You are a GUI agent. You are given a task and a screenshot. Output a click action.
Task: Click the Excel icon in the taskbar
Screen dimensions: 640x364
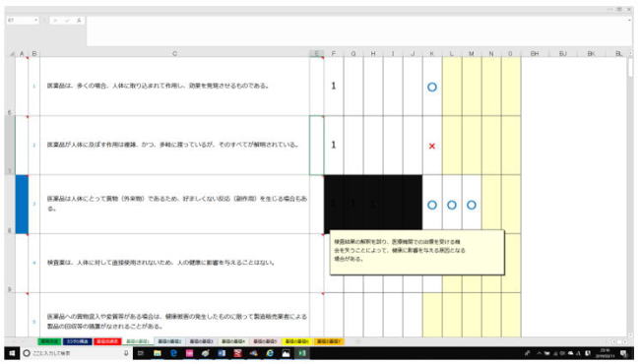click(302, 353)
